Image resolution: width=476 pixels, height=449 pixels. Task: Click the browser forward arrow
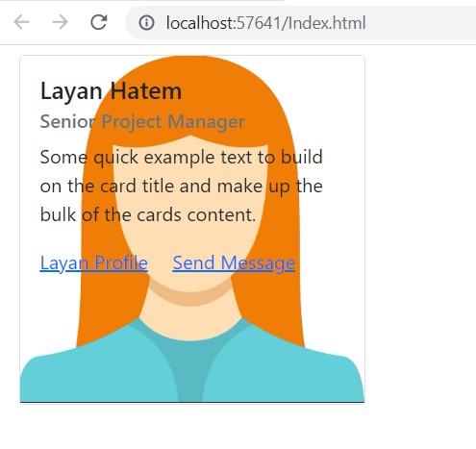point(60,22)
